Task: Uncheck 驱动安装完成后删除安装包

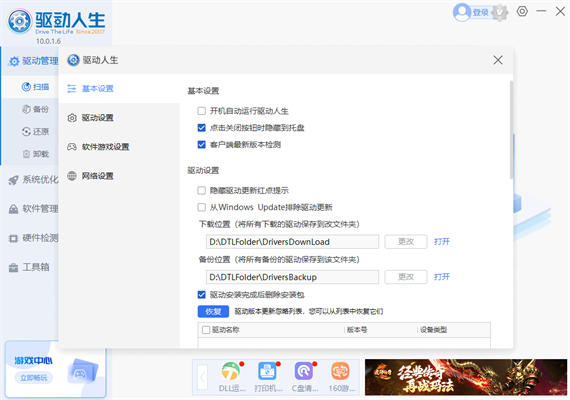Action: 201,295
